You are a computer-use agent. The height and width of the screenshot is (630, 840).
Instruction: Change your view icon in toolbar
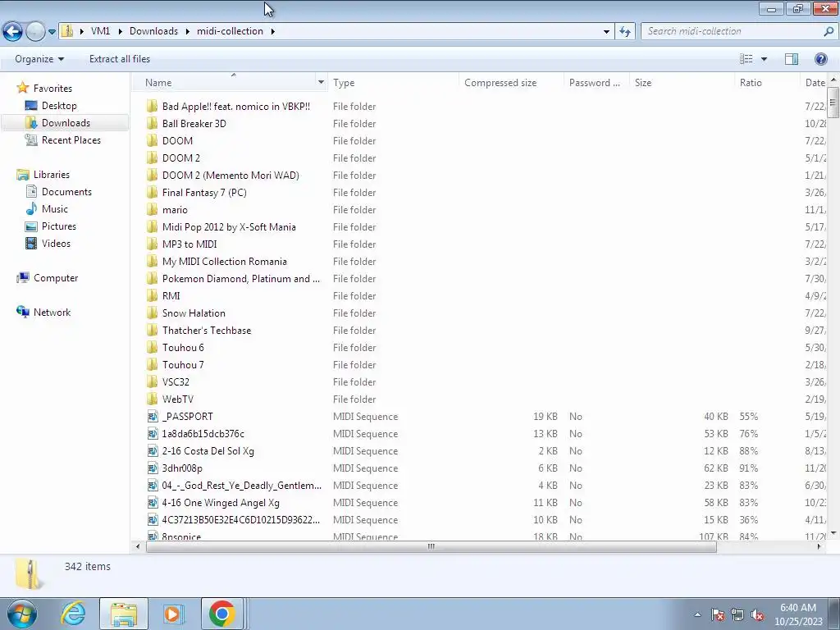(746, 59)
